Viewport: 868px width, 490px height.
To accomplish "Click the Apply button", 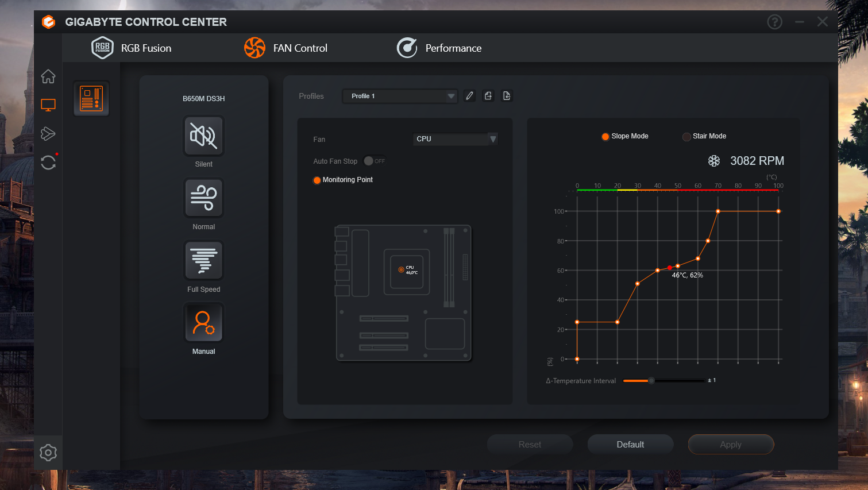I will coord(731,445).
